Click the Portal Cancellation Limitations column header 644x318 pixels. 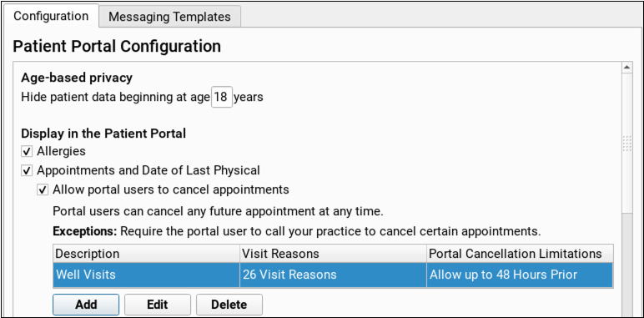click(520, 254)
